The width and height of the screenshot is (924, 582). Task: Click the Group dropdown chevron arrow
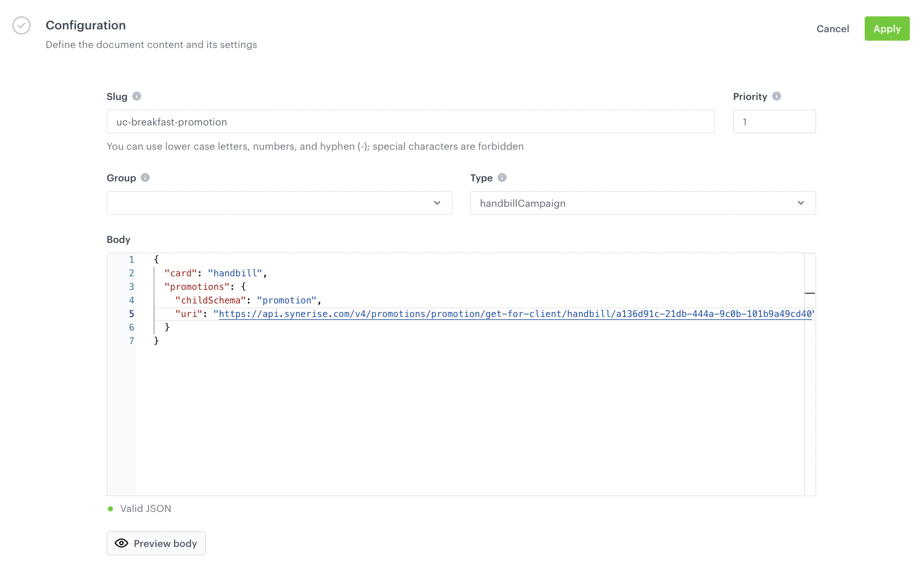point(437,203)
